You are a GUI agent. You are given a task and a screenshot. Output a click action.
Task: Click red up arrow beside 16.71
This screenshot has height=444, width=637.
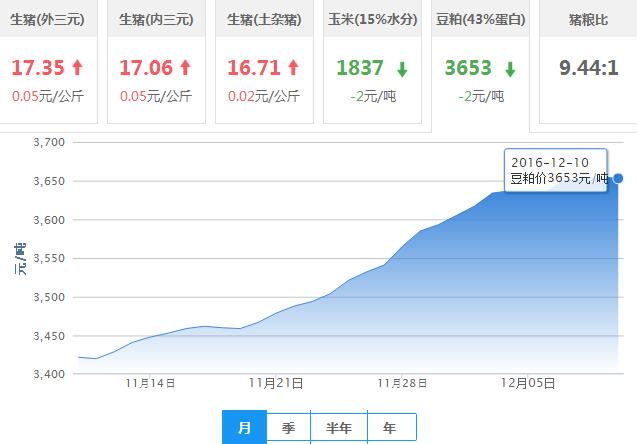click(x=294, y=67)
